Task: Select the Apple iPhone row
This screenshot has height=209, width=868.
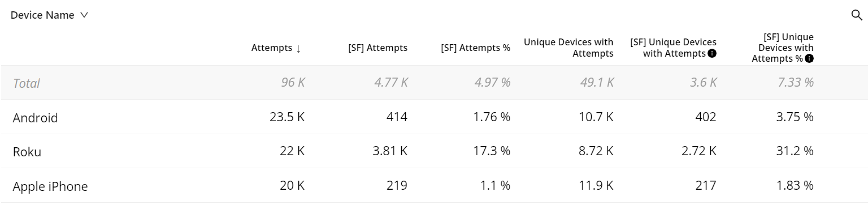Action: click(x=434, y=186)
